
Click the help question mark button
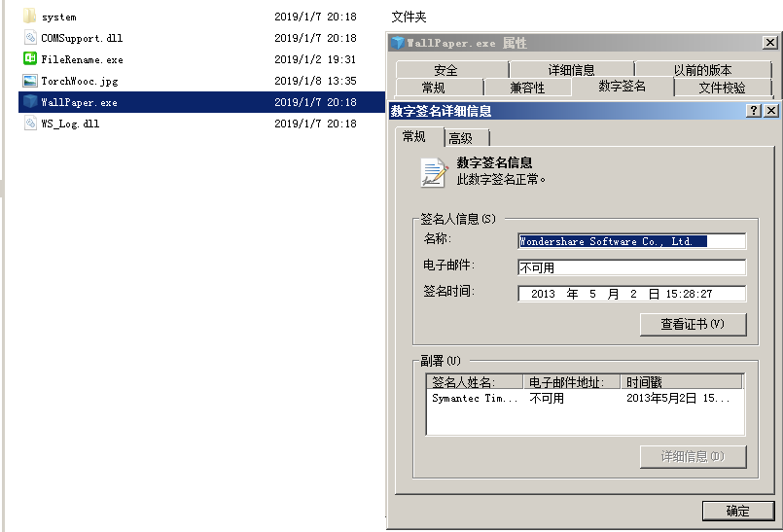pos(754,111)
